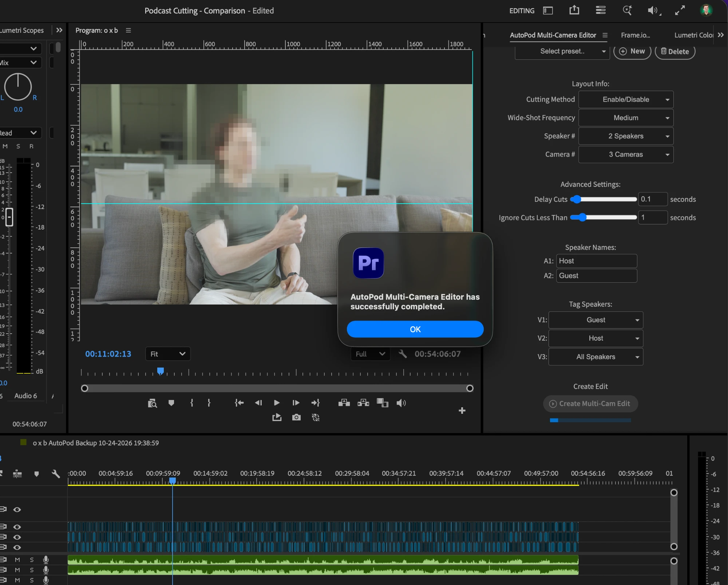
Task: Step back one frame
Action: [x=258, y=403]
